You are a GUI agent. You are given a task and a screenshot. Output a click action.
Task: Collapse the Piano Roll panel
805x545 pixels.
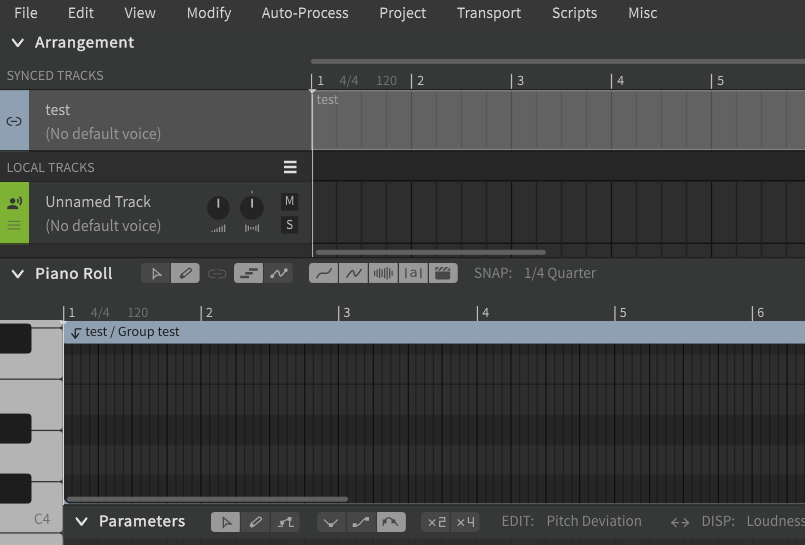pyautogui.click(x=18, y=274)
